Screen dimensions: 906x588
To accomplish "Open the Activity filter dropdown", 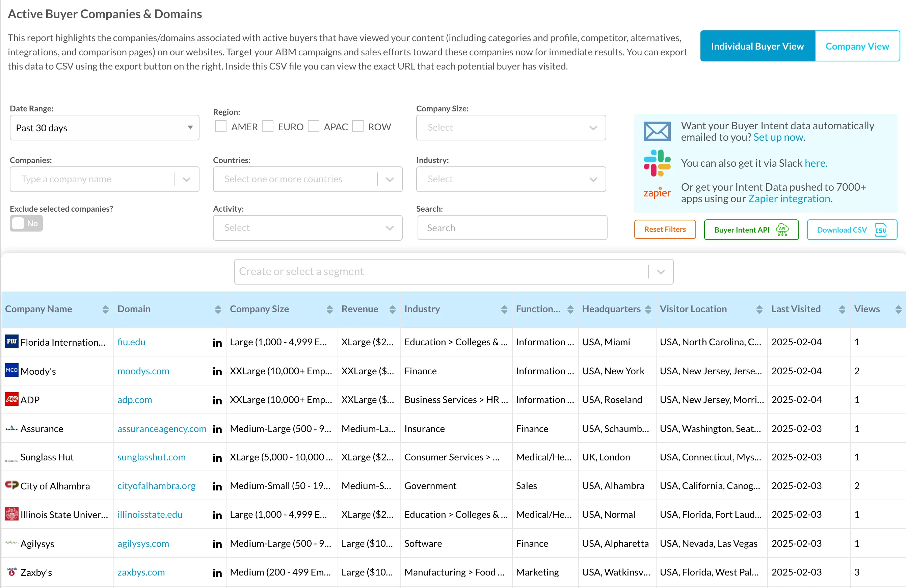I will [x=308, y=228].
